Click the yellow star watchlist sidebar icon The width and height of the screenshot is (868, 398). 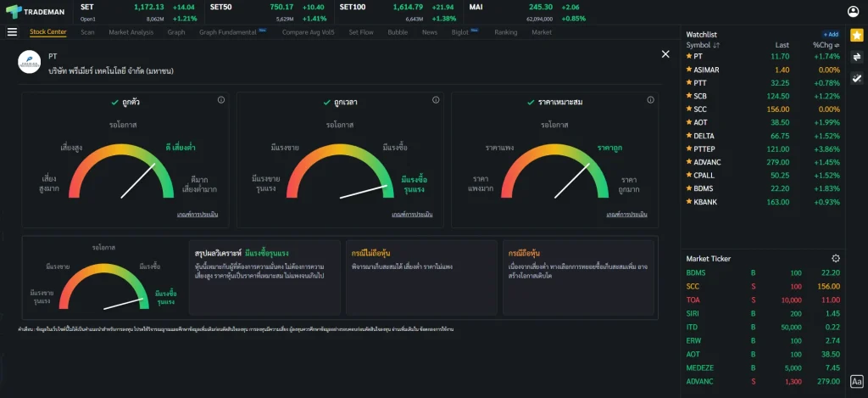pos(856,35)
